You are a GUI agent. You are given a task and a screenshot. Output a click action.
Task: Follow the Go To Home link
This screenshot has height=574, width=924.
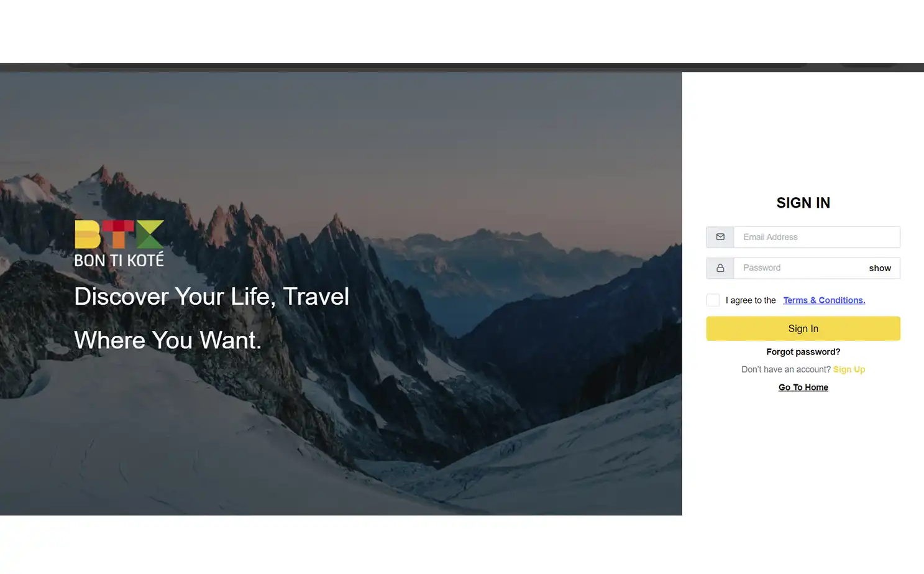pos(803,387)
